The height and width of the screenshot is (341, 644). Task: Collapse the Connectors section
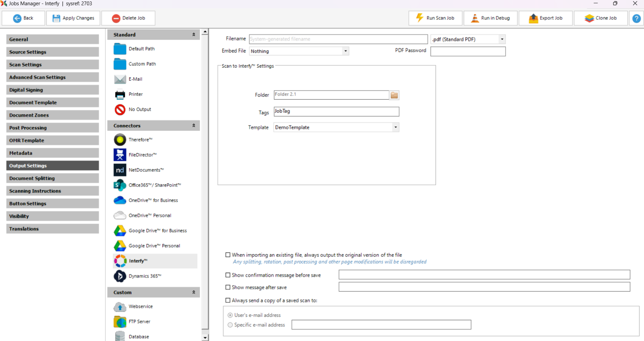(x=194, y=126)
